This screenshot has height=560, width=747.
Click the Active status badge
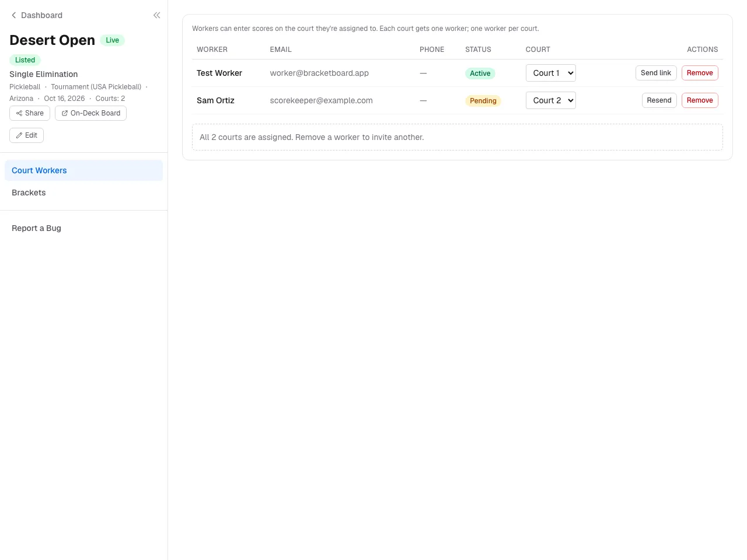(480, 73)
